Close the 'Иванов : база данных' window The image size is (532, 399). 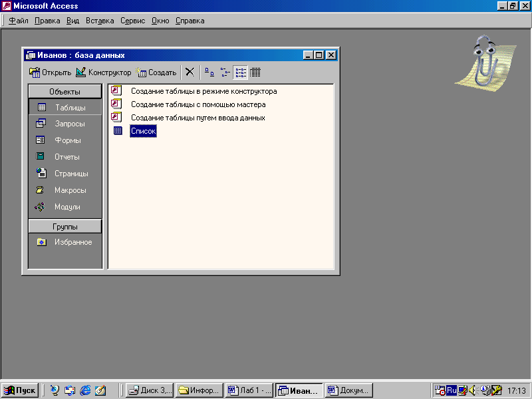(x=331, y=55)
